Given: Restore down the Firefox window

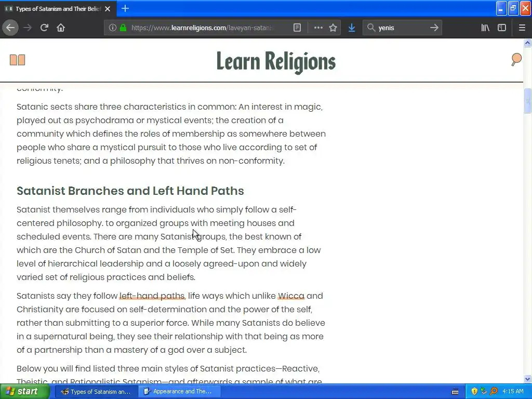Looking at the screenshot, I should (x=513, y=8).
